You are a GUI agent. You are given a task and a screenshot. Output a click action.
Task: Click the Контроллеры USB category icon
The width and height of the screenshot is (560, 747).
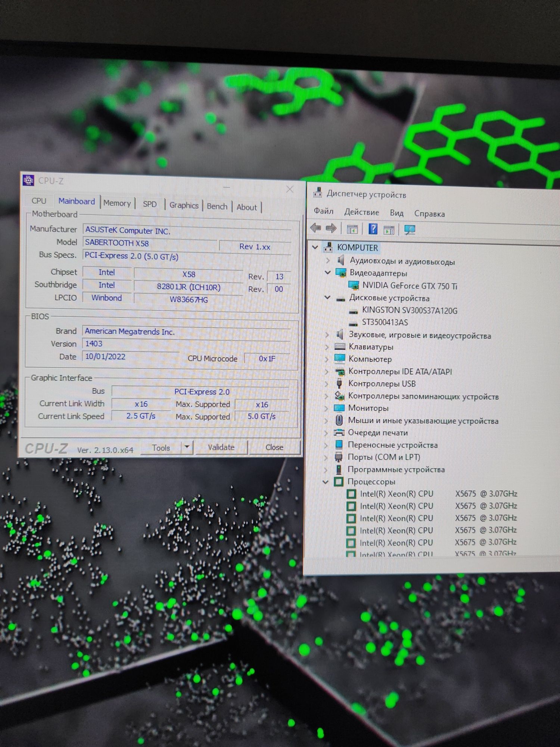pyautogui.click(x=339, y=383)
